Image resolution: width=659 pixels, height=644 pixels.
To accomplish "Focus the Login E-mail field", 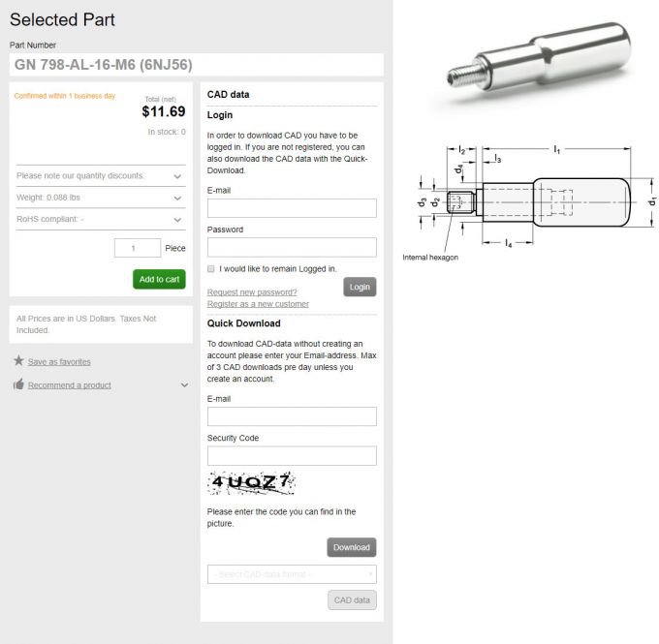I will 292,208.
